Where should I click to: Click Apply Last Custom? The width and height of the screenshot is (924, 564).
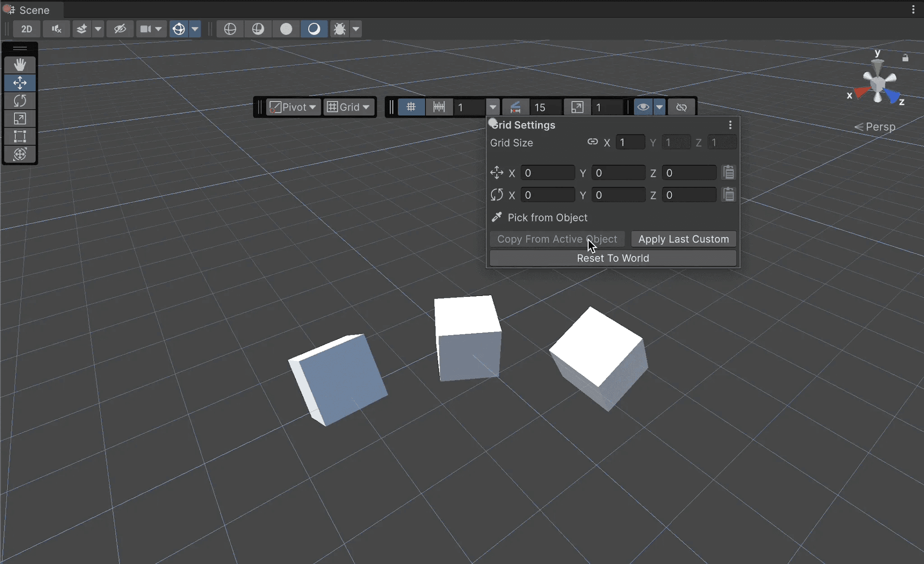click(x=683, y=239)
